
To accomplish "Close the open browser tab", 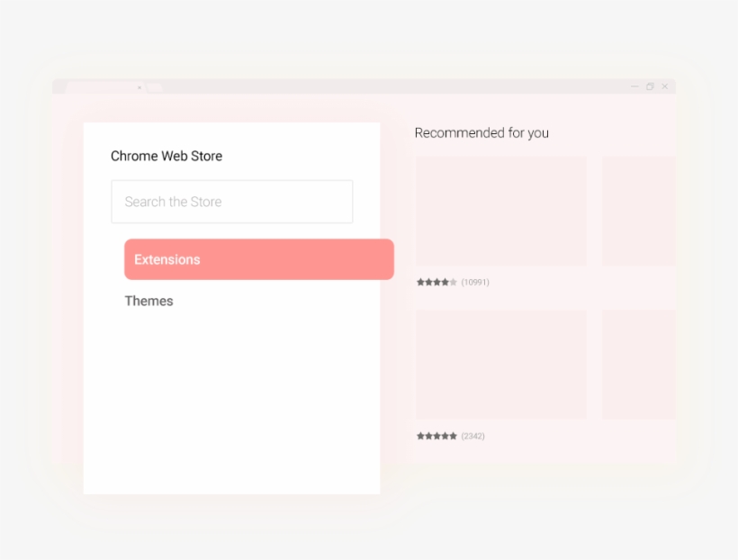I will tap(139, 87).
